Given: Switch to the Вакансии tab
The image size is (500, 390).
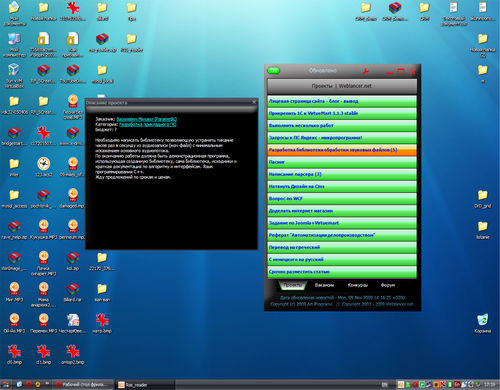Looking at the screenshot, I should [x=324, y=285].
